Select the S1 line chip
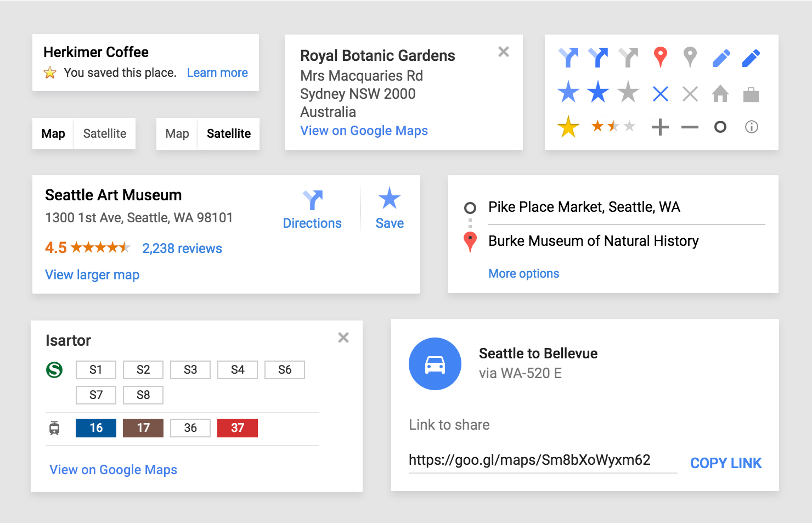The width and height of the screenshot is (812, 523). point(96,370)
